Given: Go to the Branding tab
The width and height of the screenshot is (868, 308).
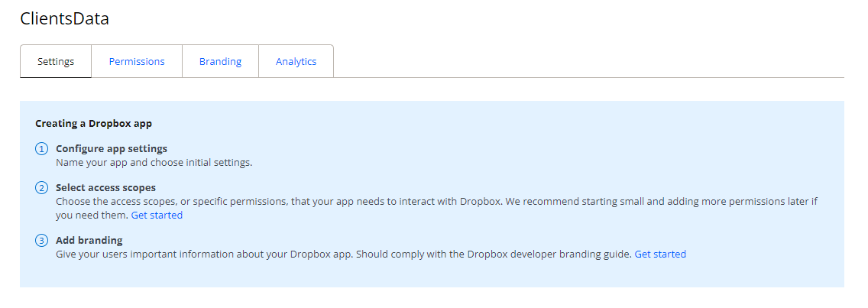Looking at the screenshot, I should click(x=220, y=62).
